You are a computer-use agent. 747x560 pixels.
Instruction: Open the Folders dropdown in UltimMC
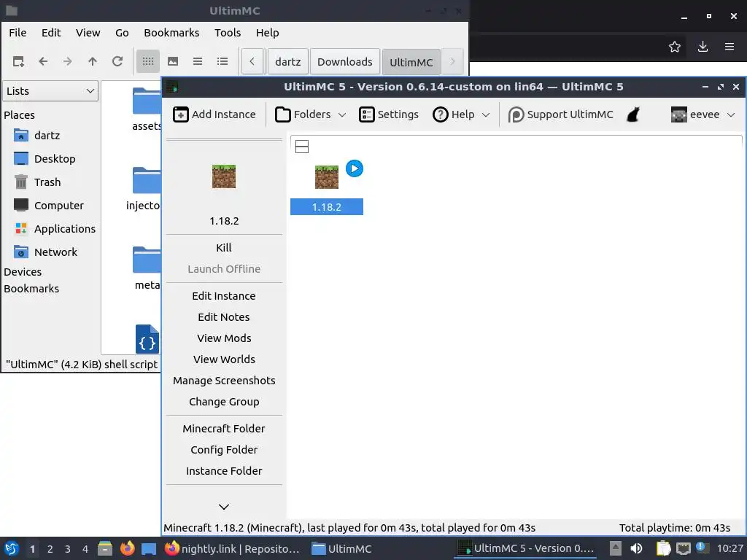point(310,114)
